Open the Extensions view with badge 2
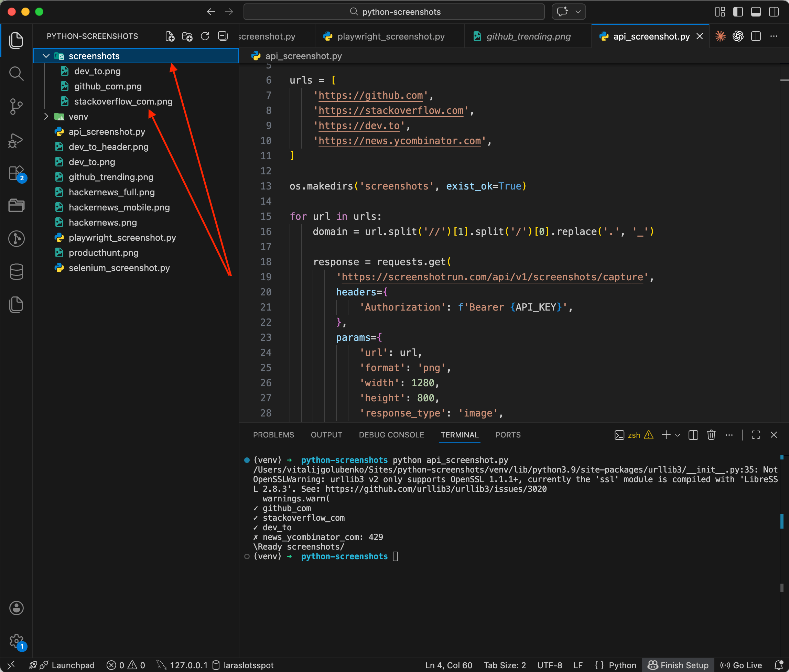789x672 pixels. pyautogui.click(x=17, y=173)
